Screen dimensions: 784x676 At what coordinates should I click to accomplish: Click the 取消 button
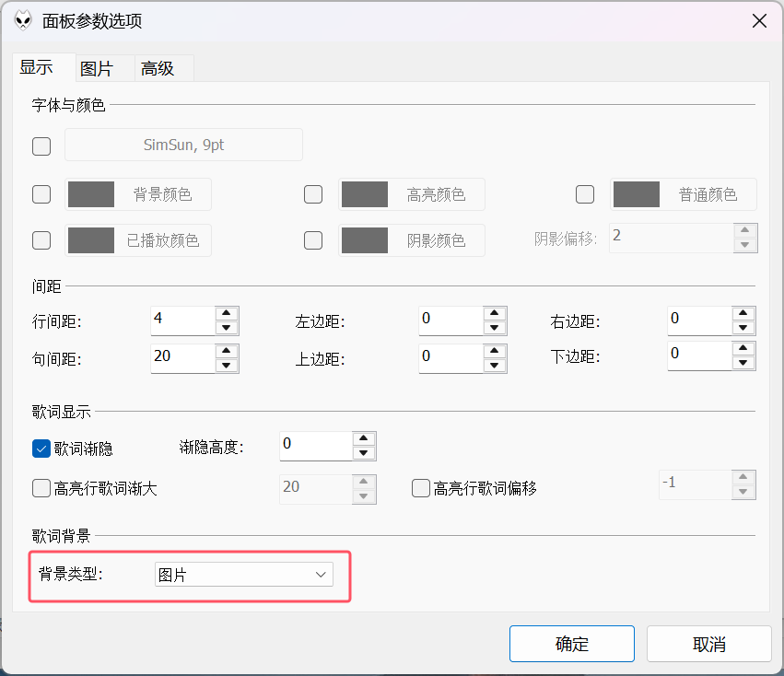click(709, 644)
